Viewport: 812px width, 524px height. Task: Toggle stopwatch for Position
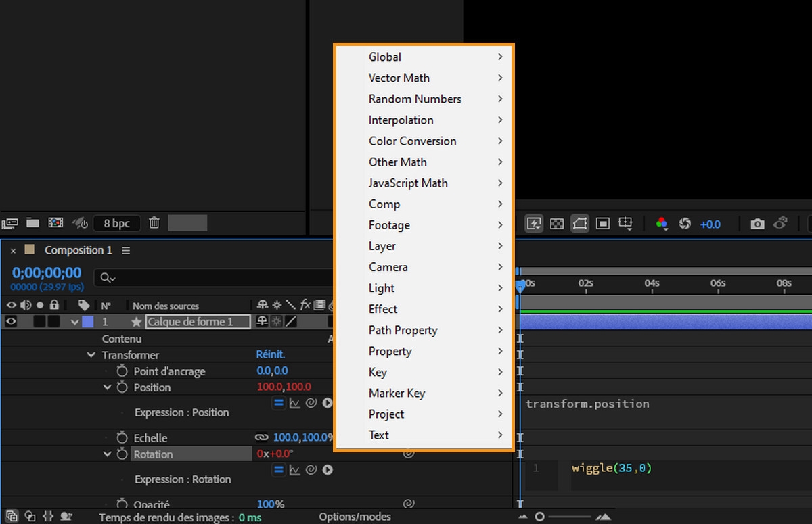click(x=122, y=387)
